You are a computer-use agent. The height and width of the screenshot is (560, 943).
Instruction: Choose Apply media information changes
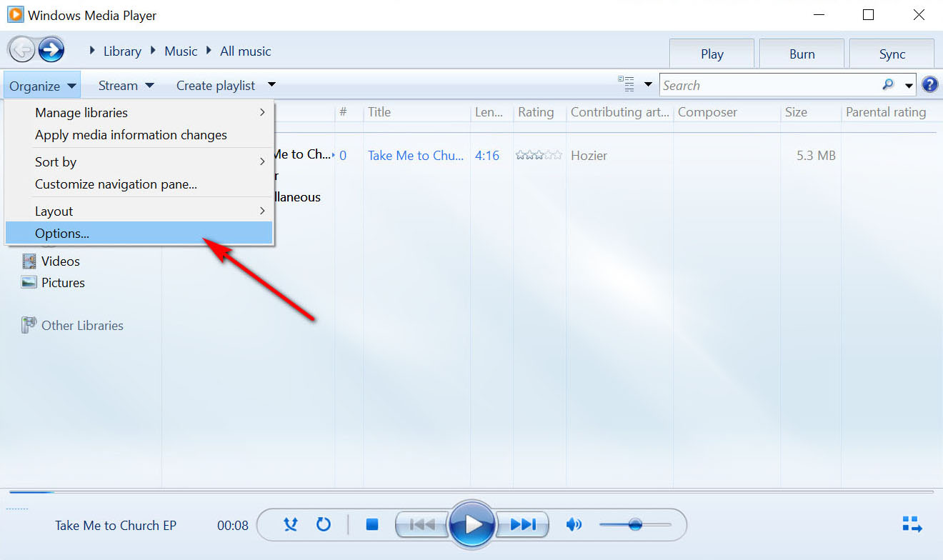pos(139,134)
